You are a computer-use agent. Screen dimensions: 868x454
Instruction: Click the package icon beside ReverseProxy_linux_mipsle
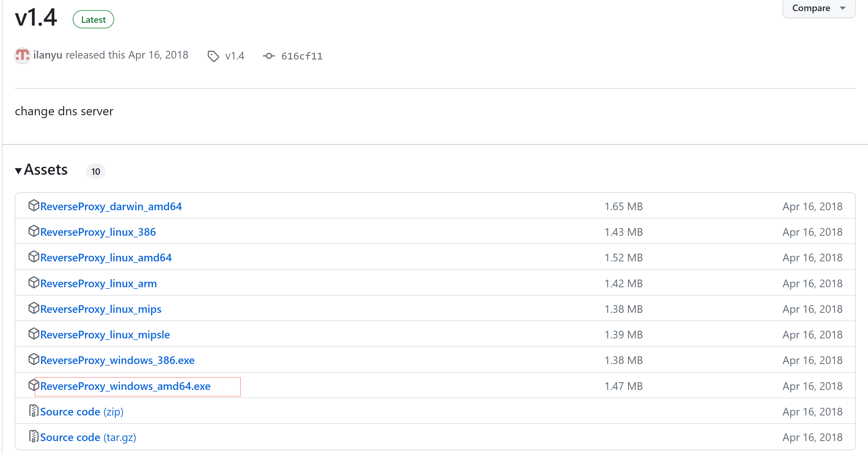[x=34, y=333]
